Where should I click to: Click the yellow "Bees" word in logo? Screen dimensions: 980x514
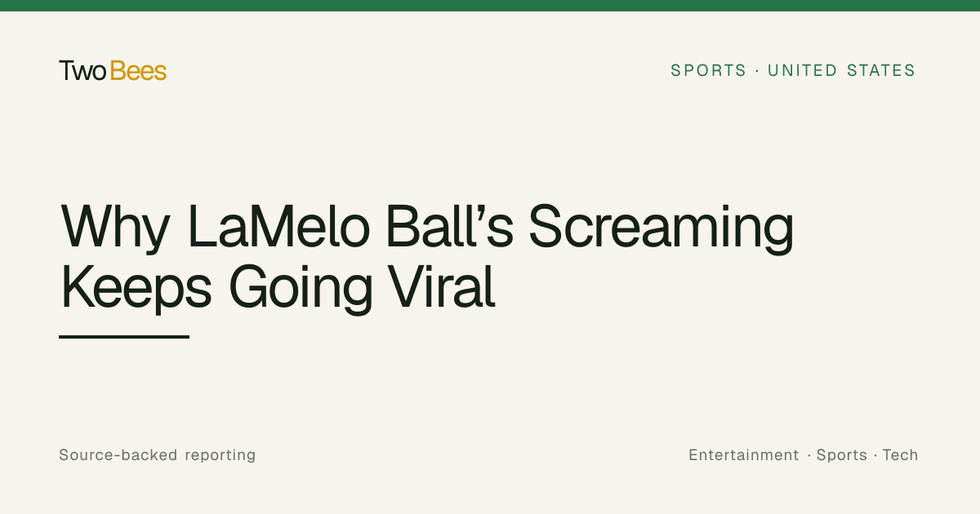(138, 71)
